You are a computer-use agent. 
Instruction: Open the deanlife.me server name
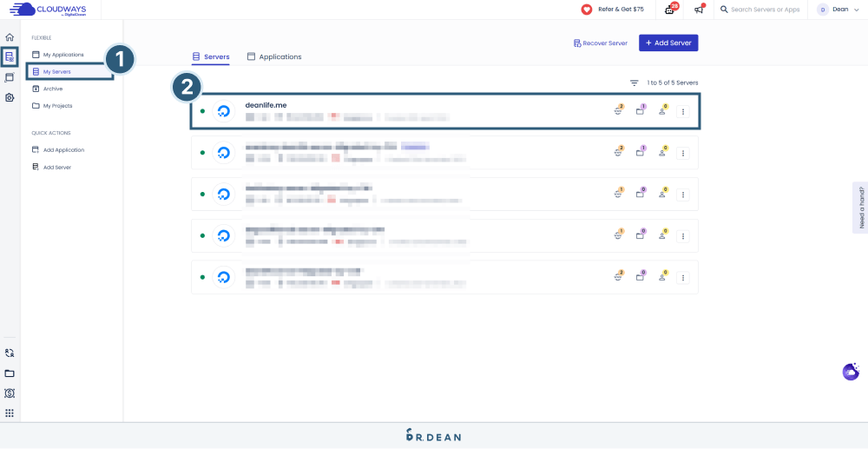tap(266, 105)
